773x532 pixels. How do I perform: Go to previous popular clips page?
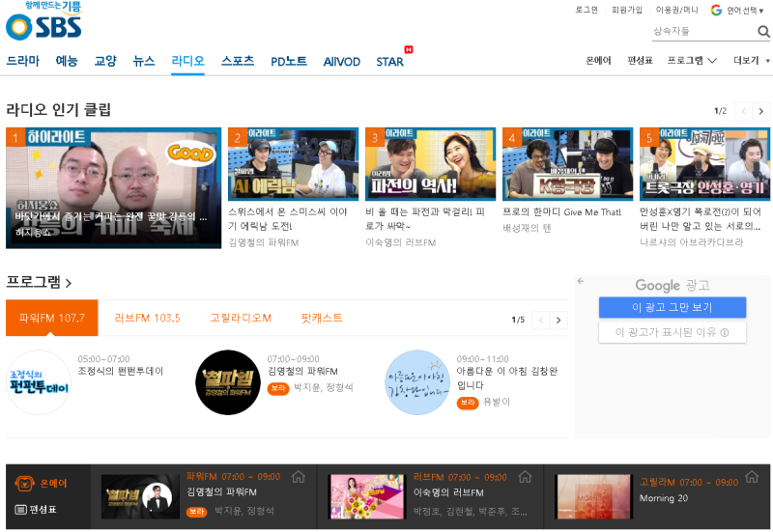tap(743, 111)
